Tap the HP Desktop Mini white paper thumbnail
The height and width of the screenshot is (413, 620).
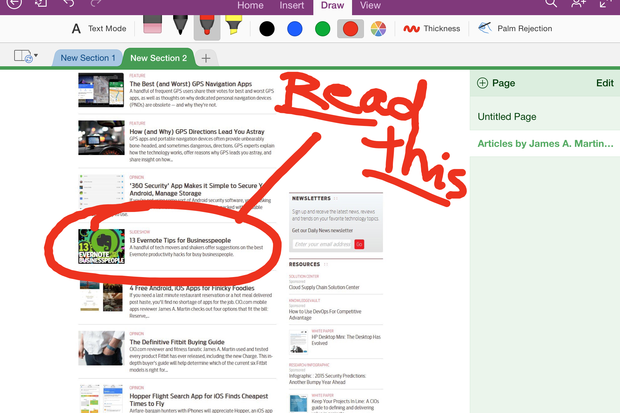pos(299,342)
